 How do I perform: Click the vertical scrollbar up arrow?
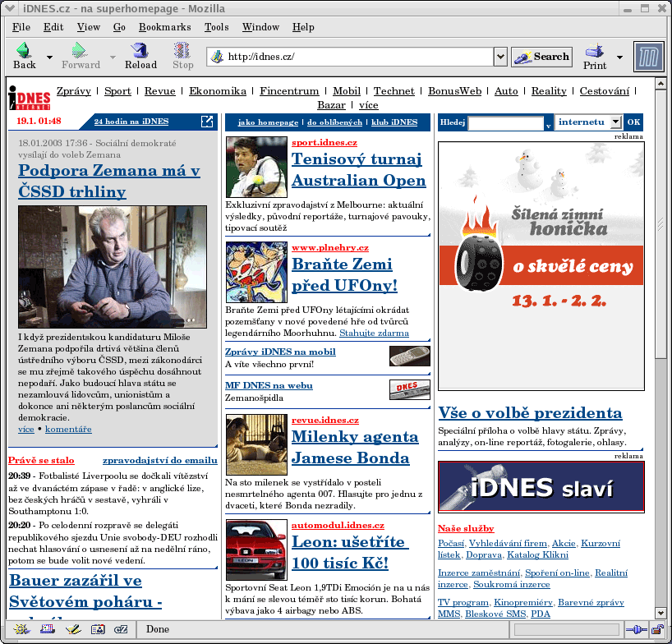pyautogui.click(x=660, y=83)
